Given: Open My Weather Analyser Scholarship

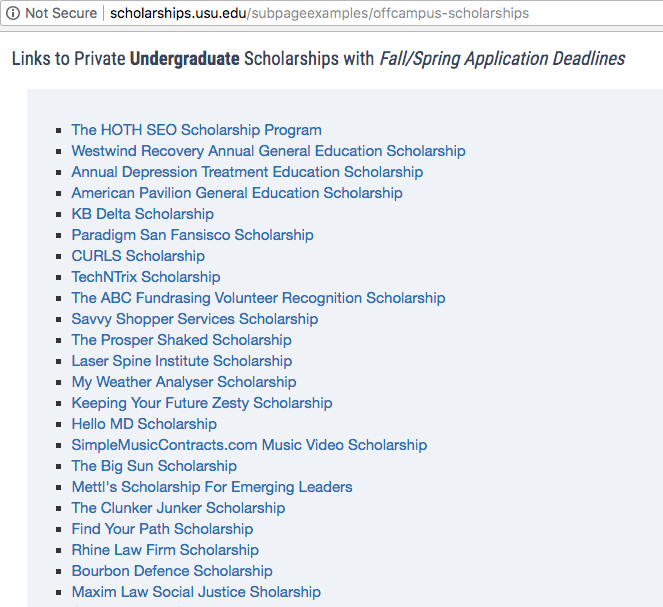Looking at the screenshot, I should pos(184,382).
